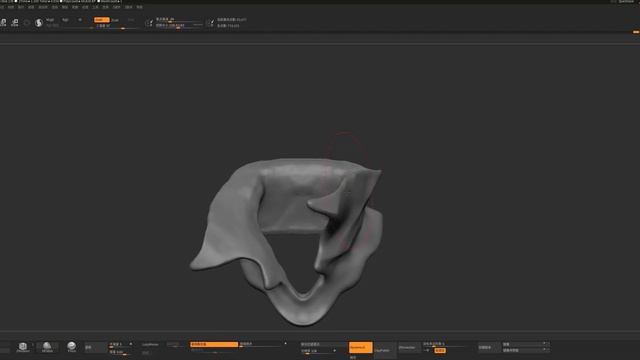Click the brush icon beside the draw size sliders
The height and width of the screenshot is (360, 640).
click(149, 22)
